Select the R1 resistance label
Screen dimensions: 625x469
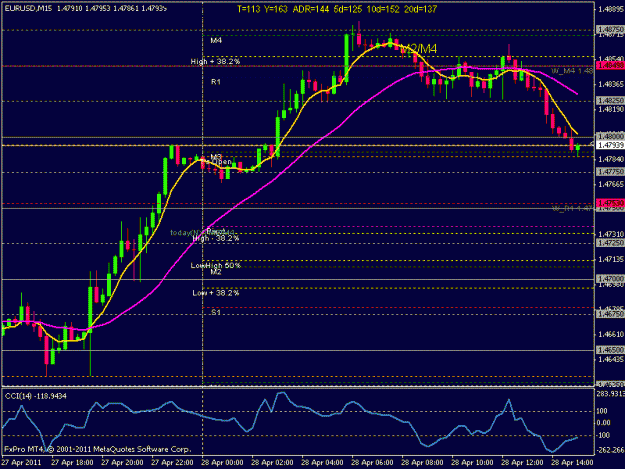point(216,82)
